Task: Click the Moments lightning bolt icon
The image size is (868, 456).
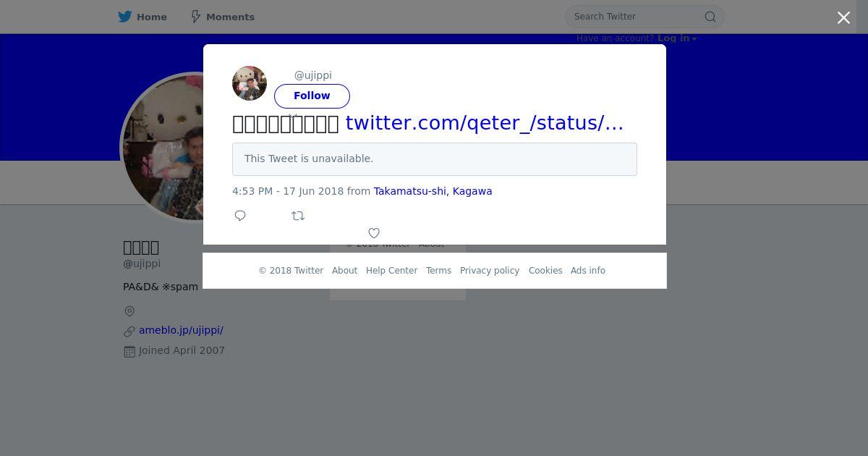Action: [x=195, y=17]
